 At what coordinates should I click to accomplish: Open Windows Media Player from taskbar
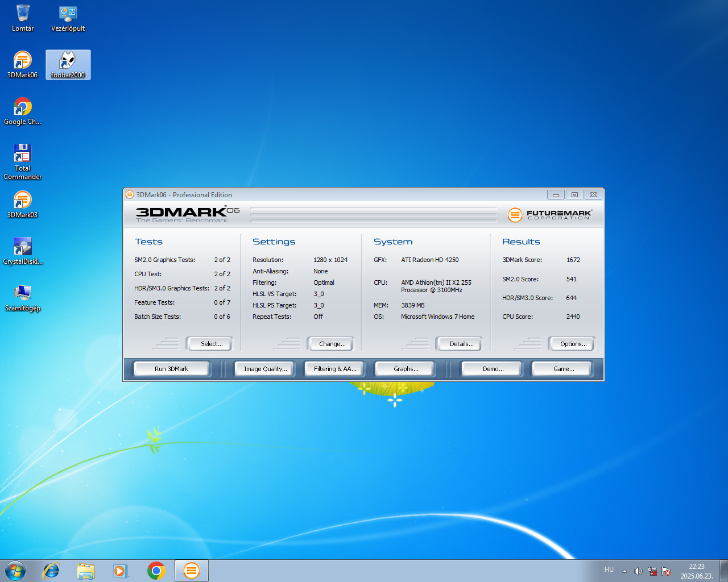coord(121,571)
